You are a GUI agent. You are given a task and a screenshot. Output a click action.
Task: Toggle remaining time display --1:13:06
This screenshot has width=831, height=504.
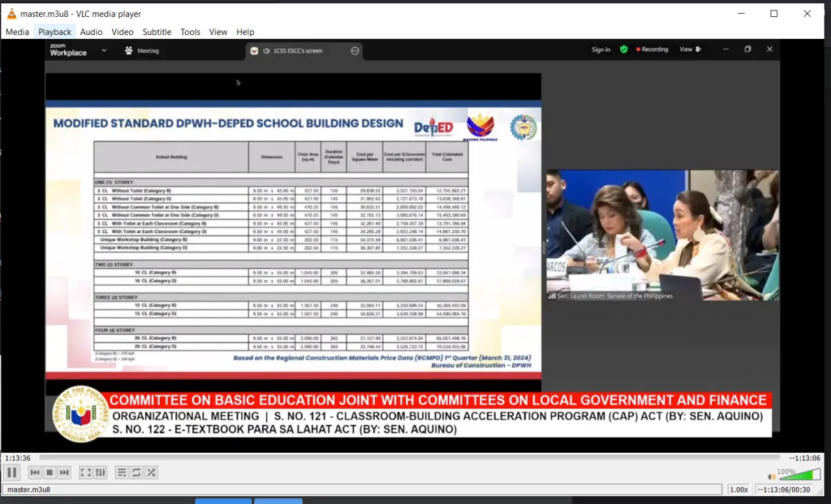coord(806,458)
